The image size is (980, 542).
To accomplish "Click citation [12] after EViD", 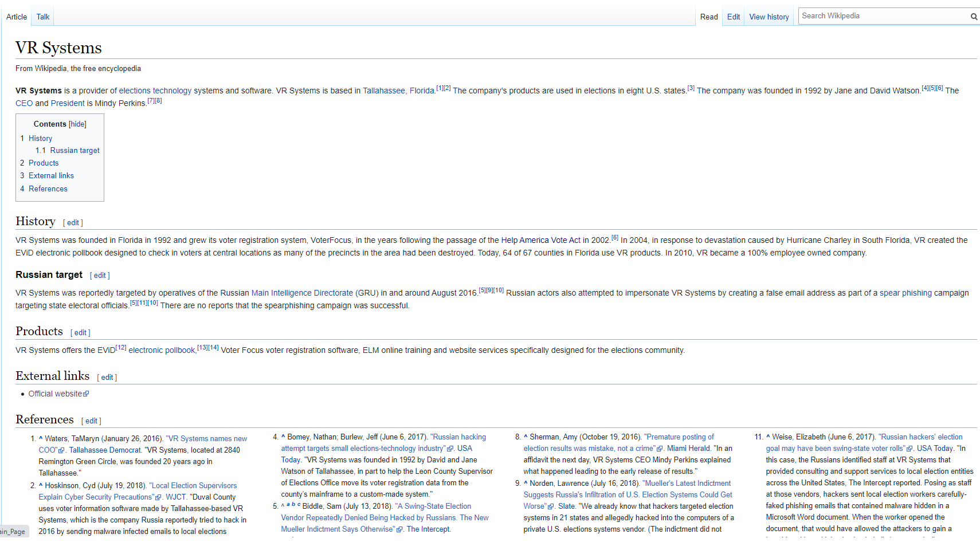I will coord(121,347).
